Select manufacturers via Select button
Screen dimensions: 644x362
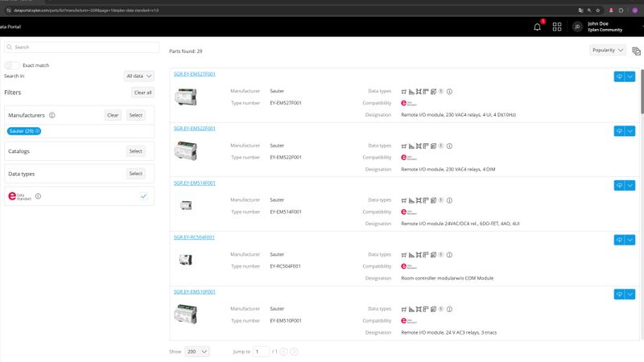click(x=135, y=115)
